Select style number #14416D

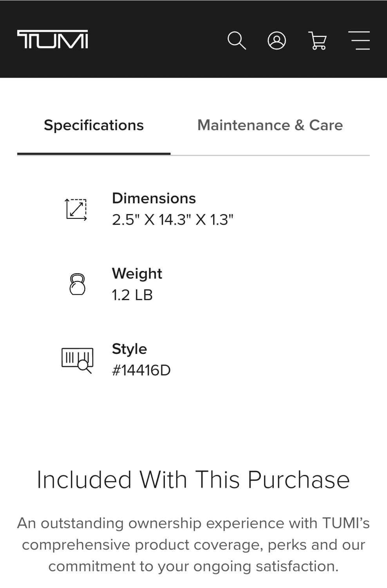click(141, 370)
